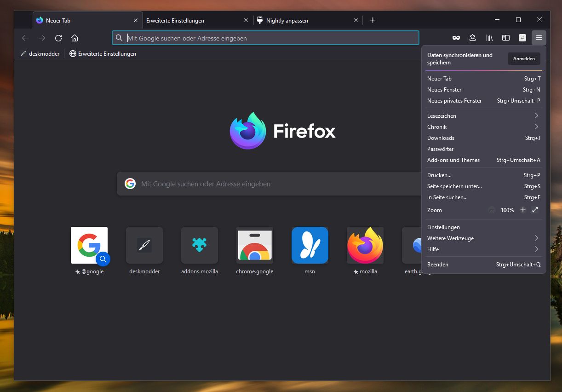Toggle the sidebar panel icon
Image resolution: width=562 pixels, height=392 pixels.
pyautogui.click(x=506, y=38)
